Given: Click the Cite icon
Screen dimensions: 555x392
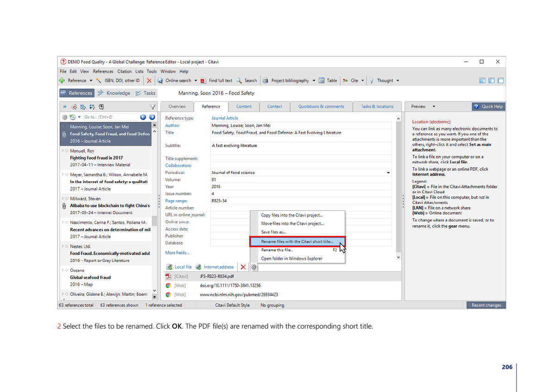Looking at the screenshot, I should [x=345, y=80].
